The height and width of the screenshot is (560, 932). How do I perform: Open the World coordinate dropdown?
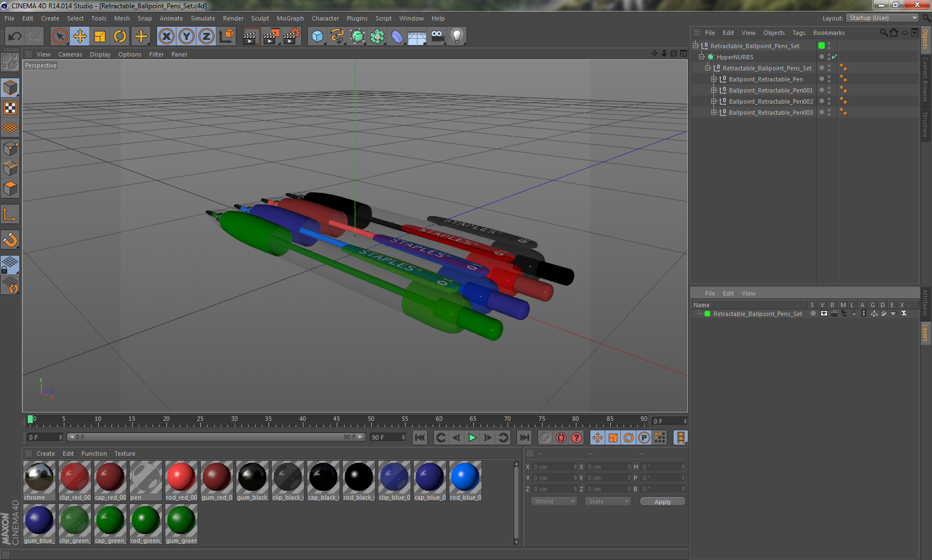pyautogui.click(x=554, y=501)
